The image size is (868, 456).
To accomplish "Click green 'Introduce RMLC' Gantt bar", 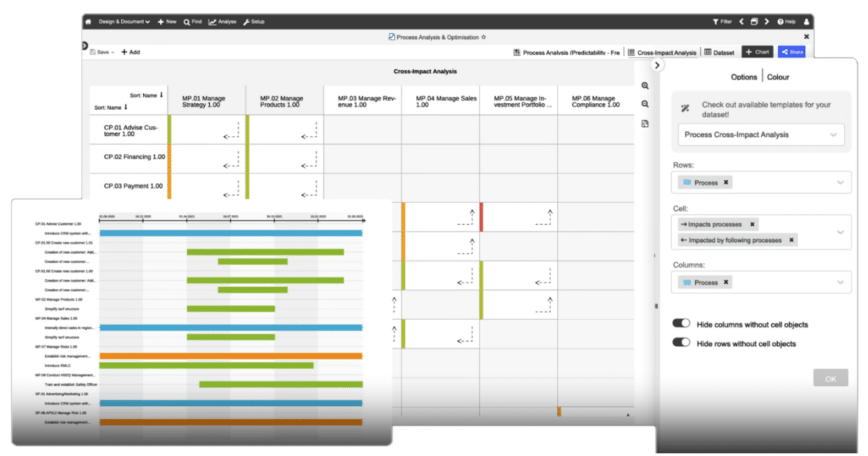I will (207, 365).
